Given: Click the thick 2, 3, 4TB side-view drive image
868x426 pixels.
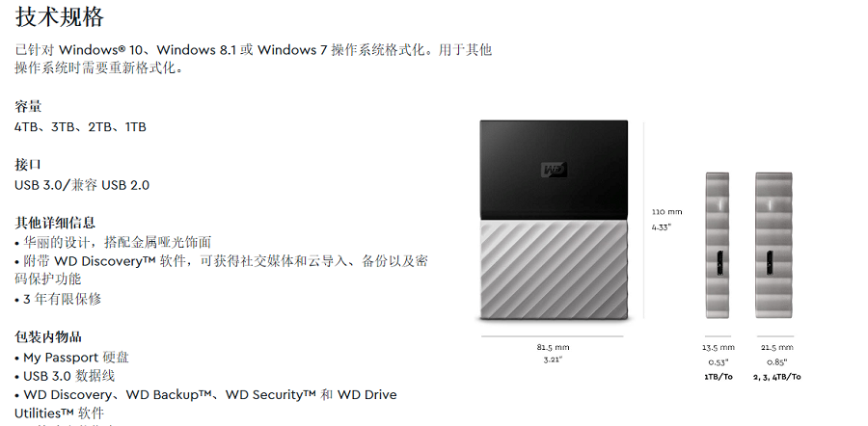Looking at the screenshot, I should (x=773, y=245).
